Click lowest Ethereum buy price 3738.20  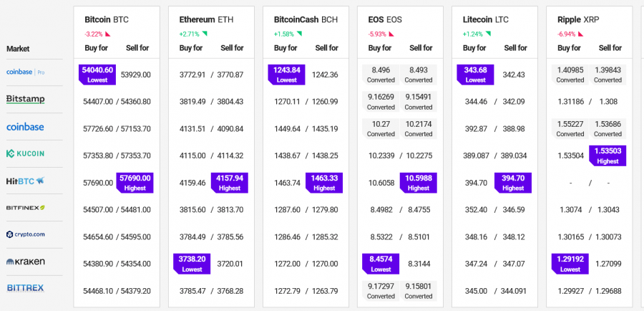pos(192,264)
